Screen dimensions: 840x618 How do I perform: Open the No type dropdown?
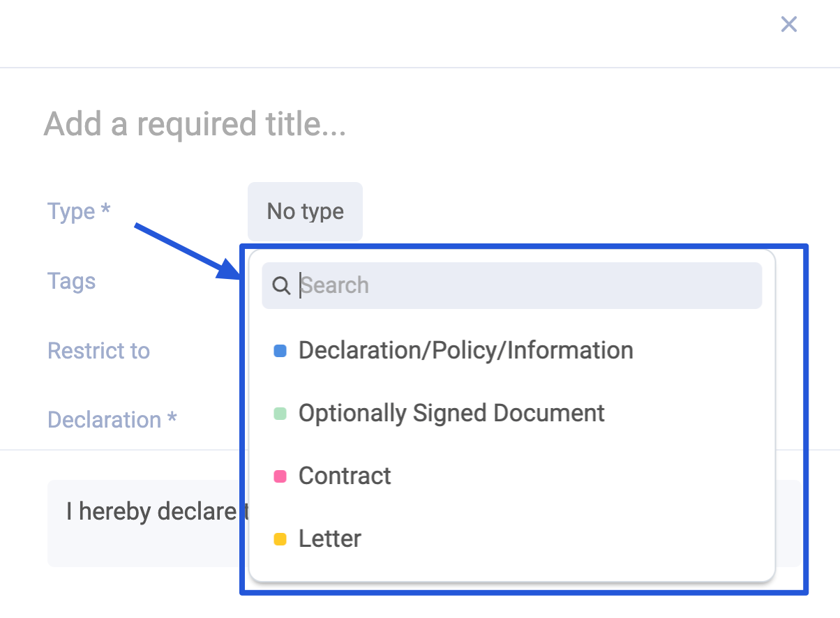click(305, 211)
